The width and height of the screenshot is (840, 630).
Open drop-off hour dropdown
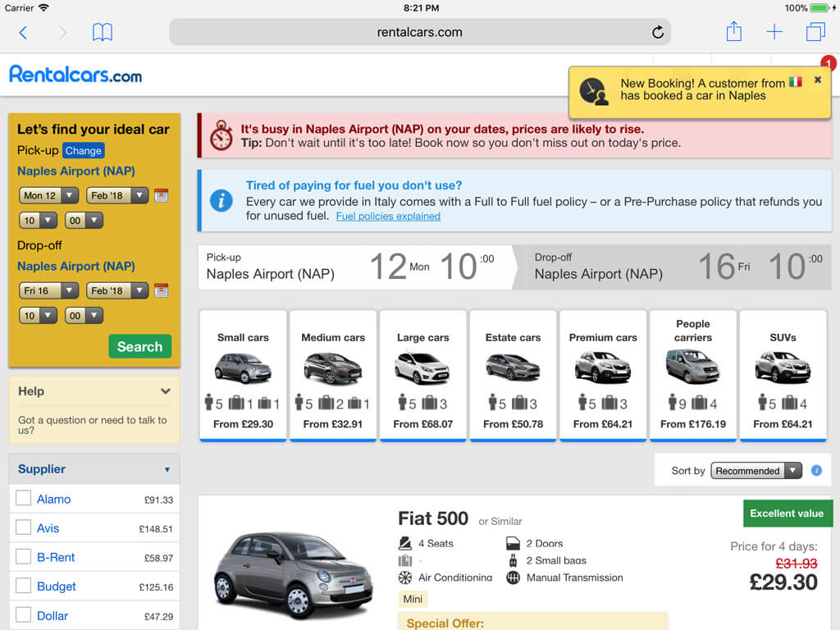(x=38, y=316)
